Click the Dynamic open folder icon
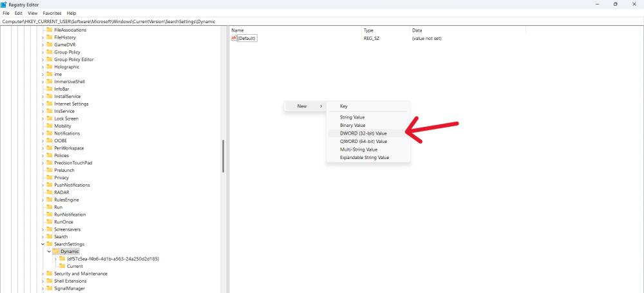 tap(55, 251)
